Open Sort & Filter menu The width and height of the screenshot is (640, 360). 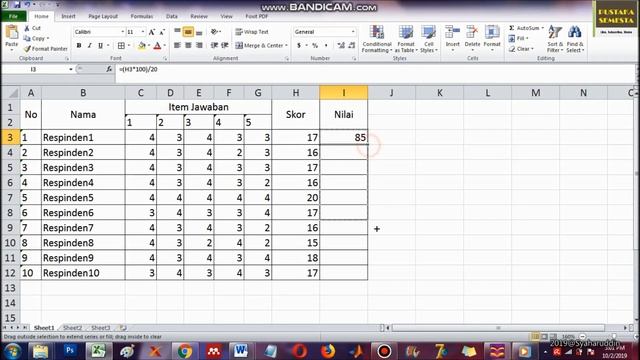click(555, 39)
